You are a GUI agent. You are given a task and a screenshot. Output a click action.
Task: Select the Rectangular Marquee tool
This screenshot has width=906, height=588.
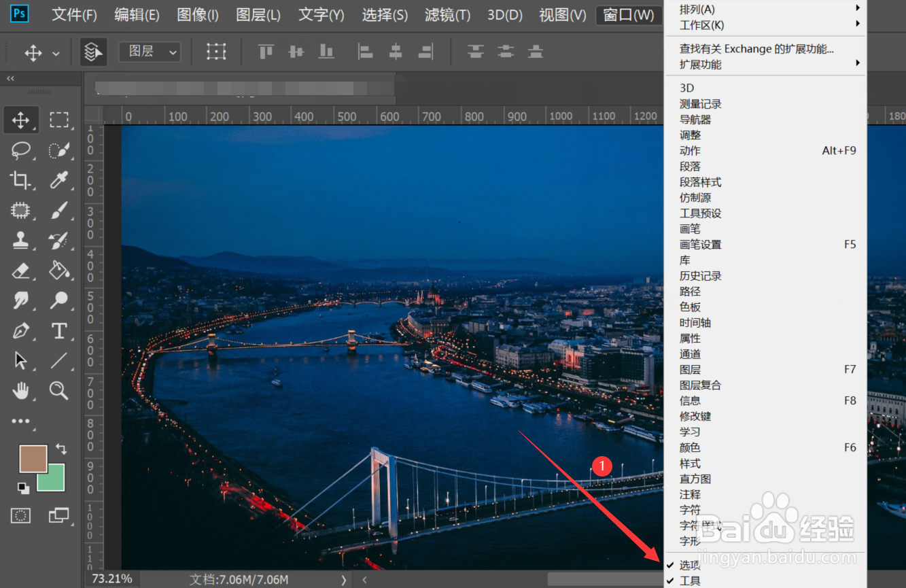pyautogui.click(x=59, y=120)
